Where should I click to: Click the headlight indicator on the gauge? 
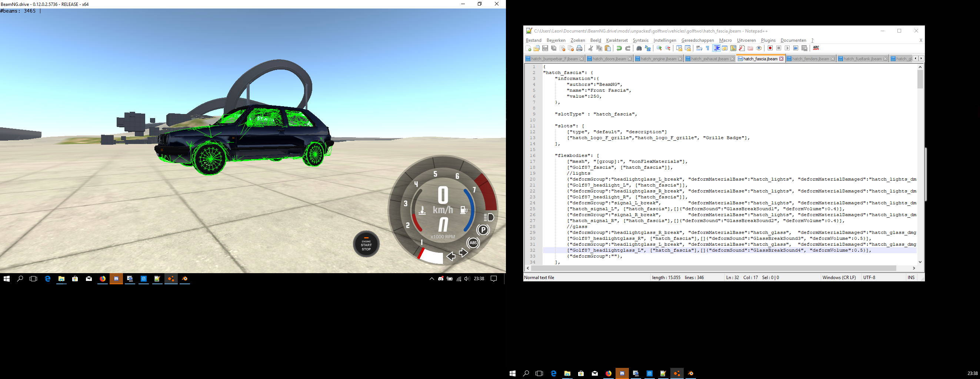point(489,217)
